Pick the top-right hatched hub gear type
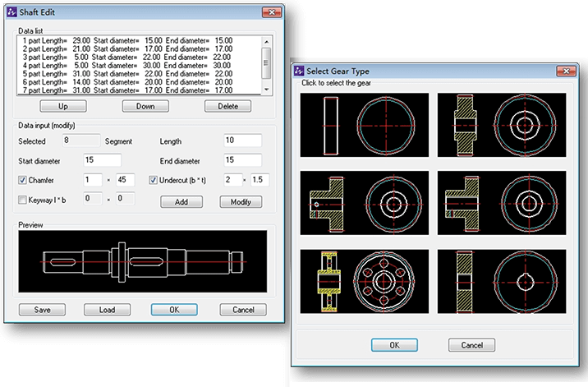 502,123
